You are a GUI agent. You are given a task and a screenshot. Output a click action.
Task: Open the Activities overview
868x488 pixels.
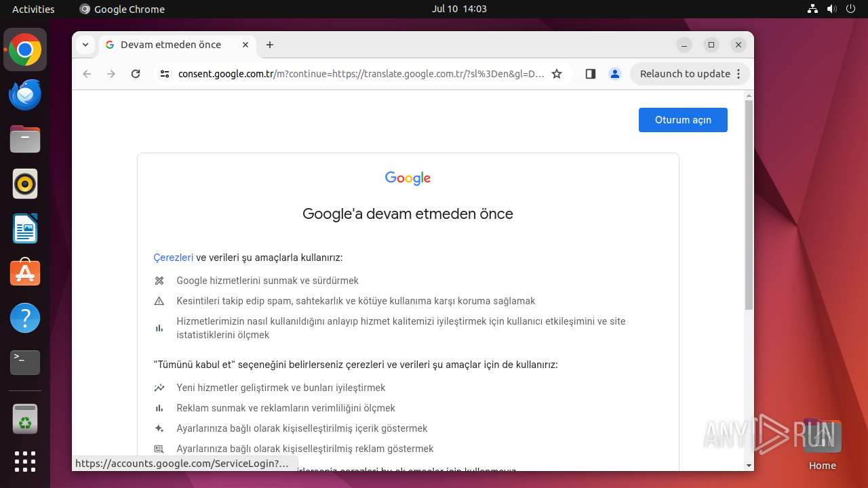coord(33,9)
